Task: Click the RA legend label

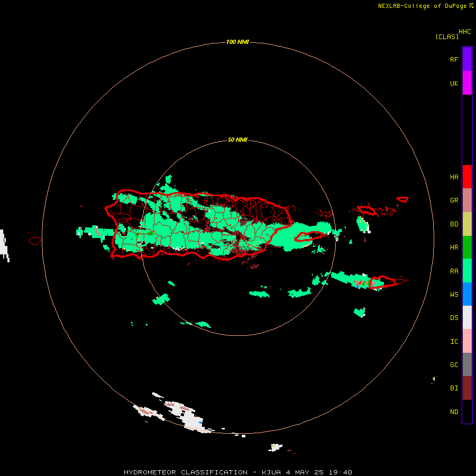Action: click(x=454, y=271)
